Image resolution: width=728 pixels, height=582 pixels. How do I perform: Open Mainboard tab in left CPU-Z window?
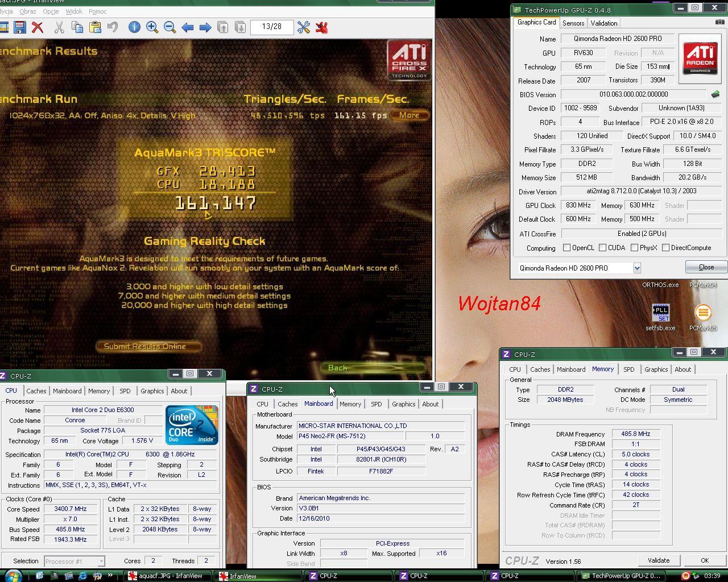pos(67,391)
